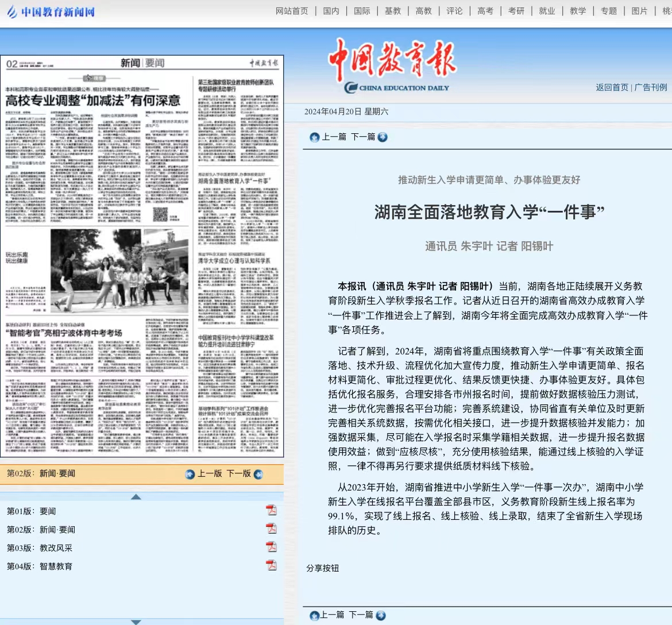
Task: Open 教学 navigation item
Action: (578, 11)
